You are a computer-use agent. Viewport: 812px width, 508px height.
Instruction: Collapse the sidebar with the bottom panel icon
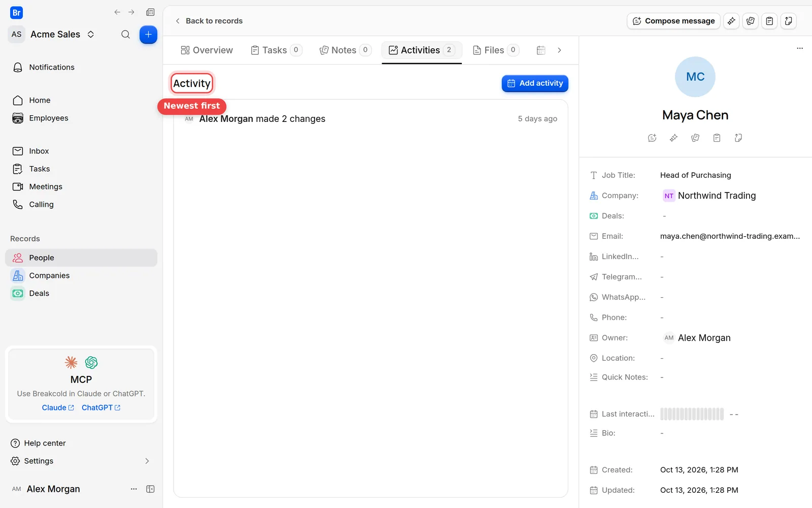[150, 489]
